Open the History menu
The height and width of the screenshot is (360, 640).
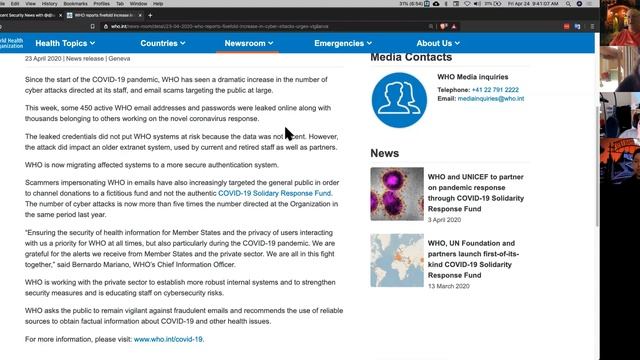tap(49, 4)
